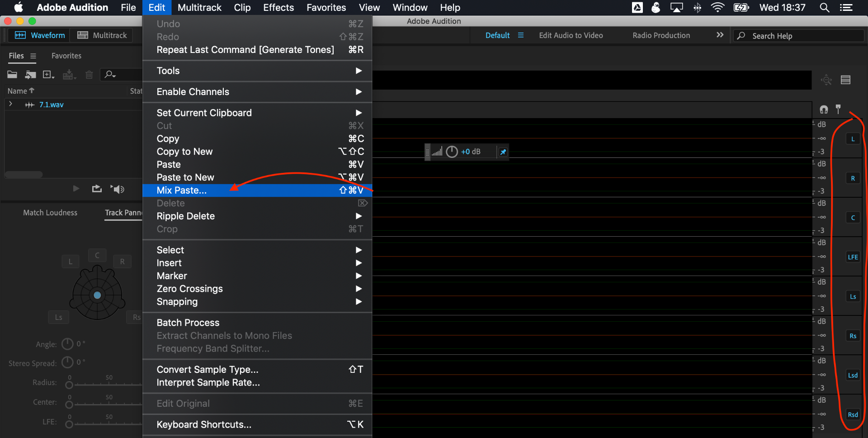Switch to Multitrack editor view
Viewport: 868px width, 438px height.
[102, 35]
